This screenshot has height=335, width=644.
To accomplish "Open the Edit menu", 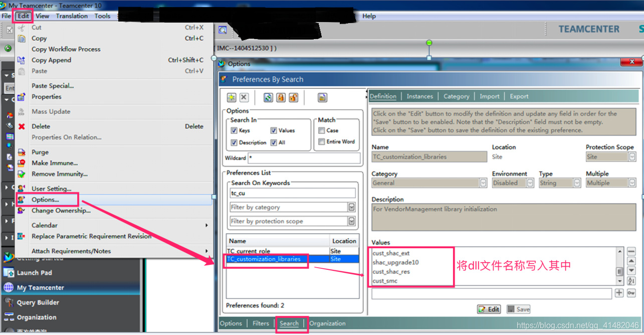I will (24, 16).
